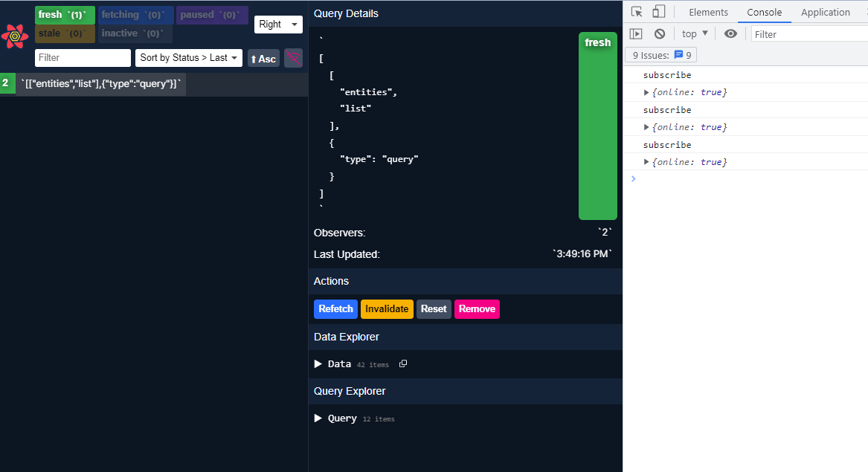Screen dimensions: 868x472
Task: Copy Data explorer contents with copy icon
Action: point(403,363)
